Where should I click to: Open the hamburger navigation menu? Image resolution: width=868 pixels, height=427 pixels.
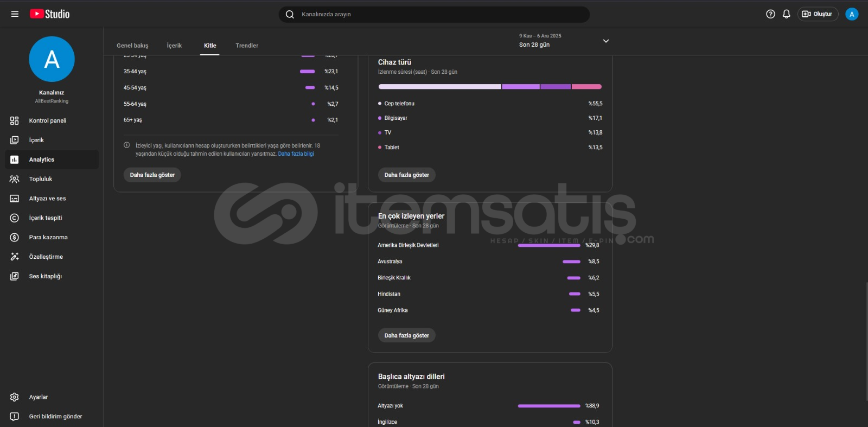tap(15, 14)
